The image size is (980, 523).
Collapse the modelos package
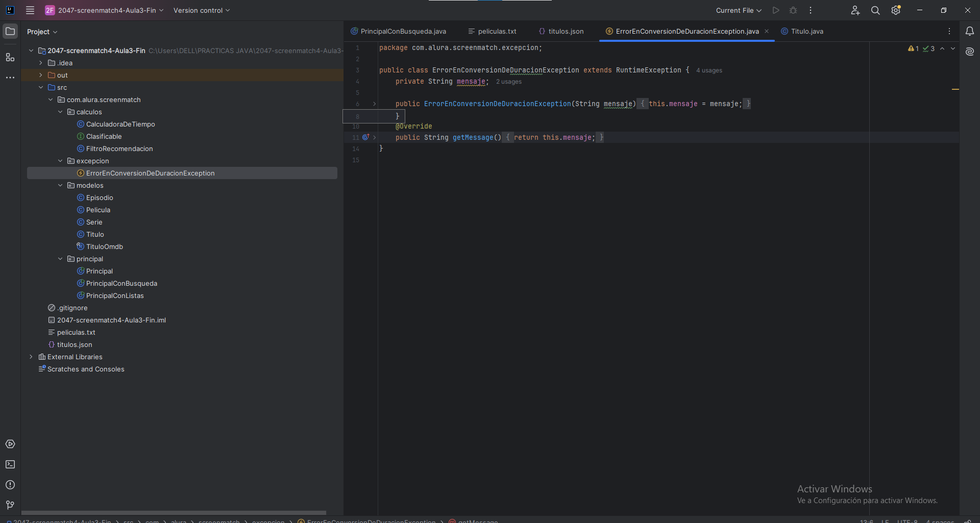(60, 185)
